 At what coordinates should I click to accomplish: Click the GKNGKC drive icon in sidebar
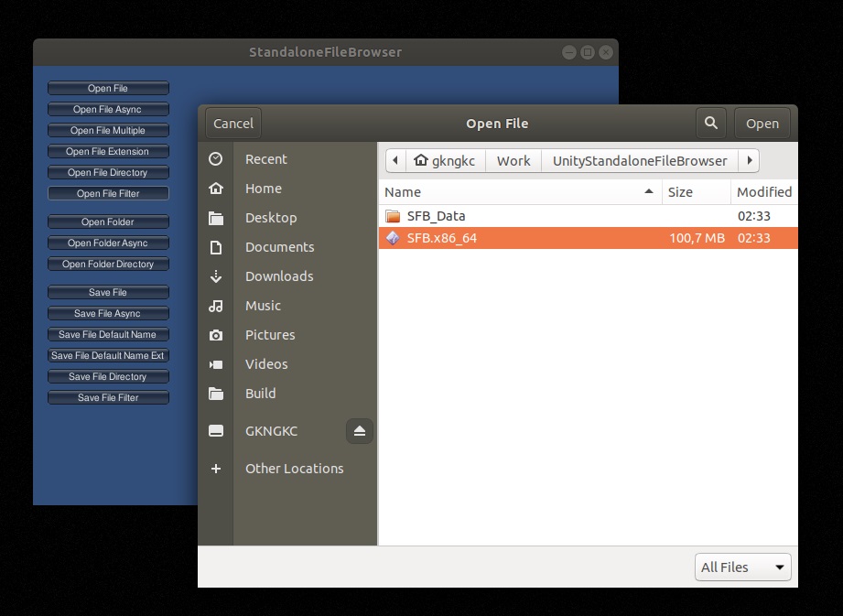[216, 430]
